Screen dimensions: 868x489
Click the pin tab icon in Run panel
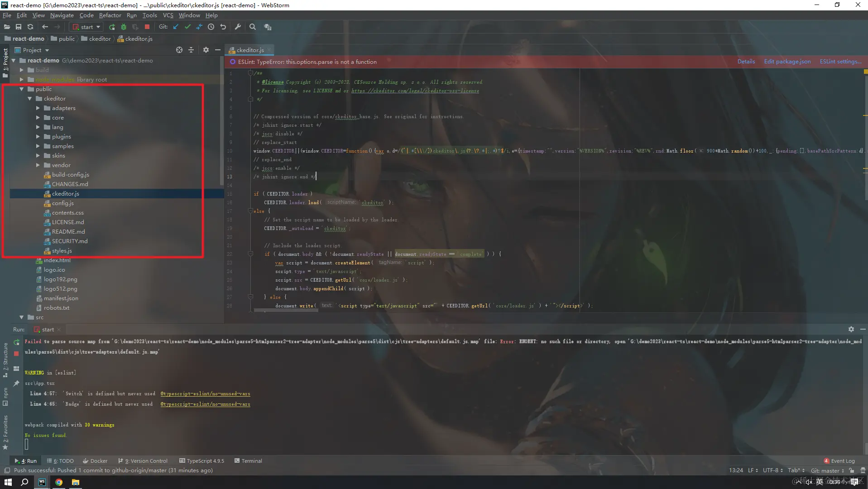coord(16,383)
